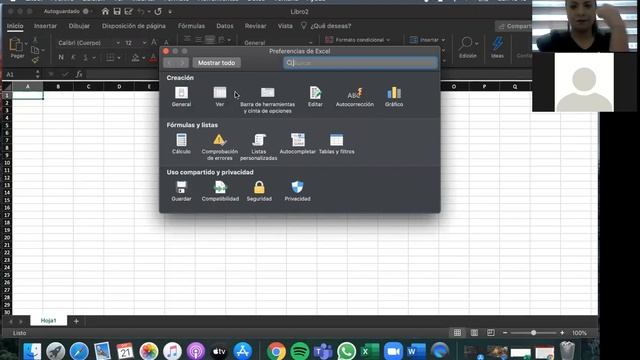Toggle bold N formatting

[x=61, y=58]
